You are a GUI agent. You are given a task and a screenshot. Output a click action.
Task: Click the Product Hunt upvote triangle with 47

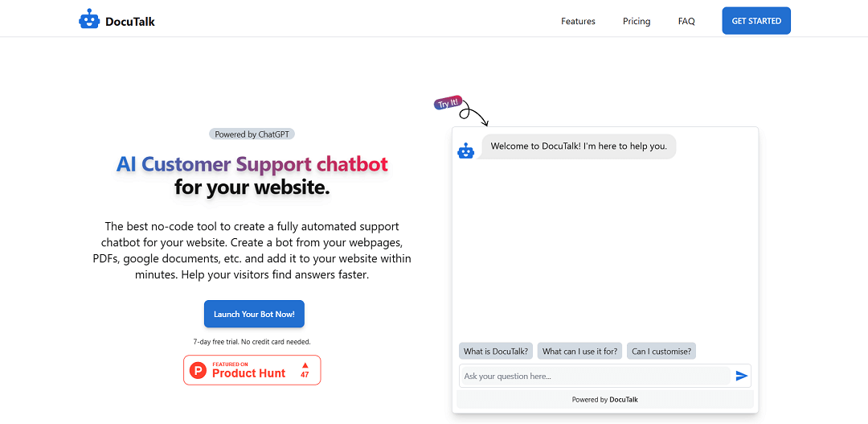pos(305,370)
